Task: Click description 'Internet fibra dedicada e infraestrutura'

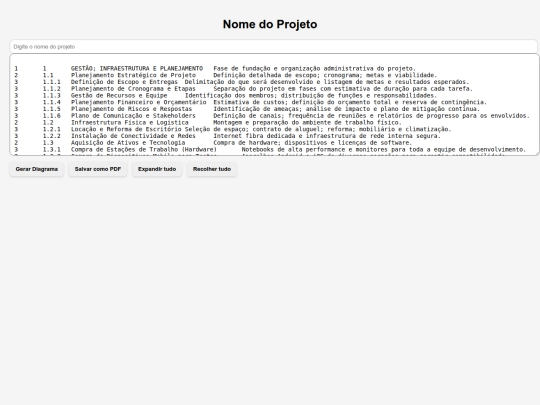Action: point(284,136)
